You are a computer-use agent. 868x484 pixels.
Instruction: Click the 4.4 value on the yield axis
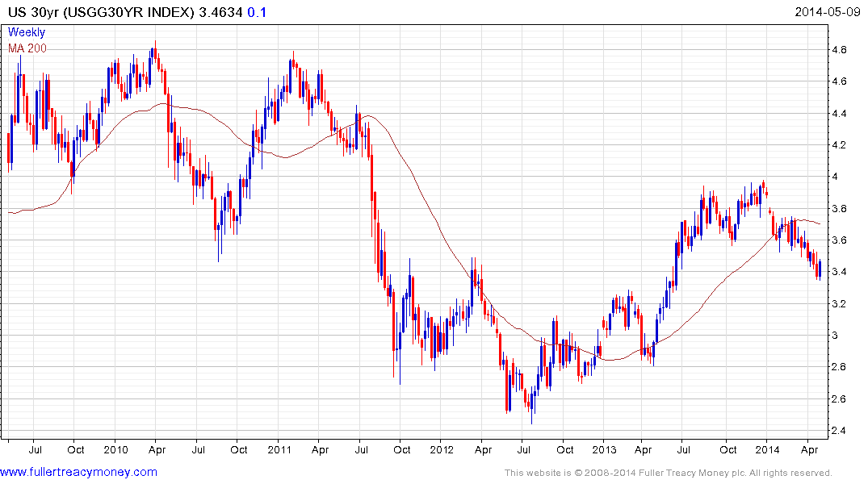[839, 114]
